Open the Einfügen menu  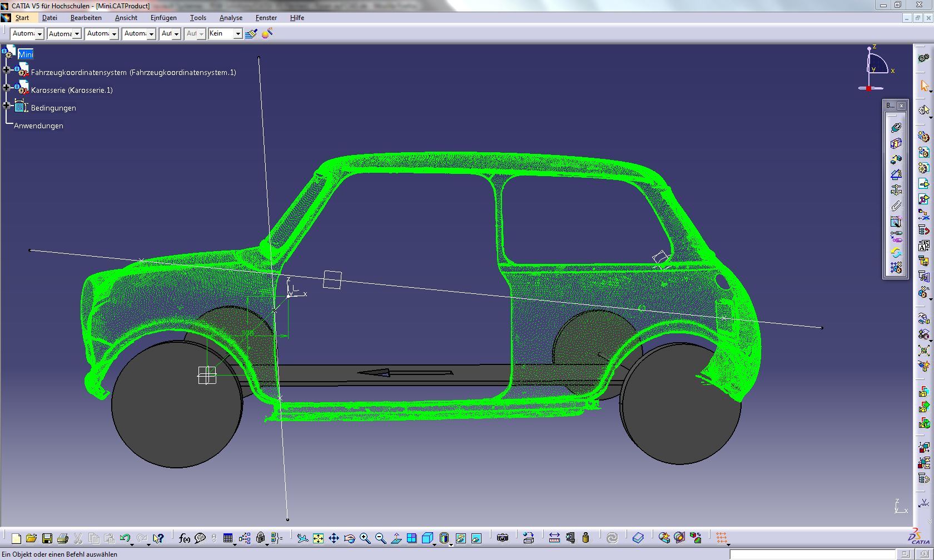pos(163,18)
